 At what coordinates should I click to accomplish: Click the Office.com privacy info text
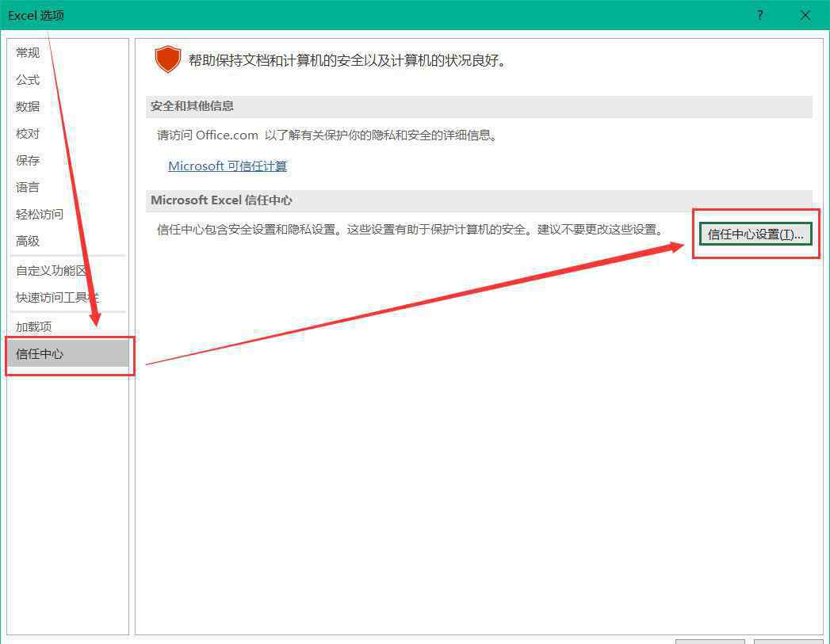327,135
